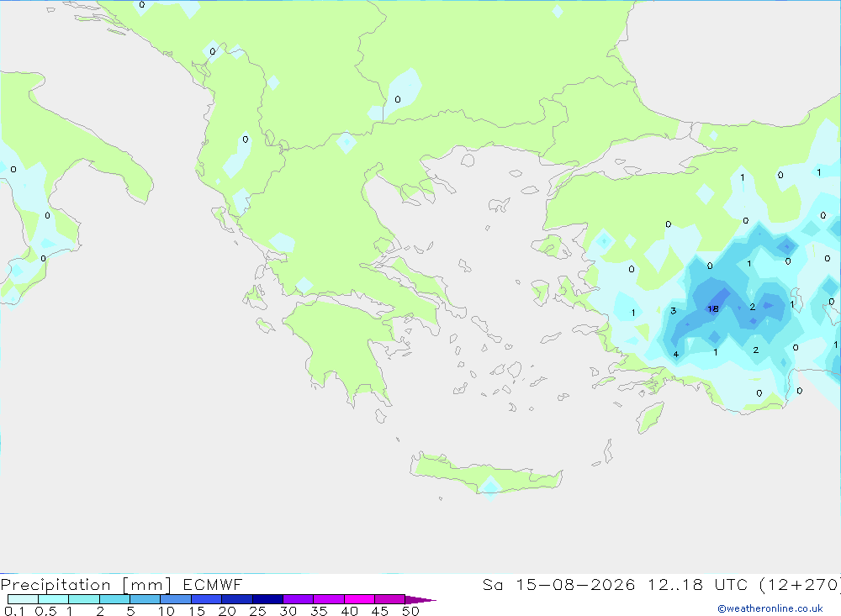
Task: Click the '12..18 UTC' time text
Action: [698, 584]
